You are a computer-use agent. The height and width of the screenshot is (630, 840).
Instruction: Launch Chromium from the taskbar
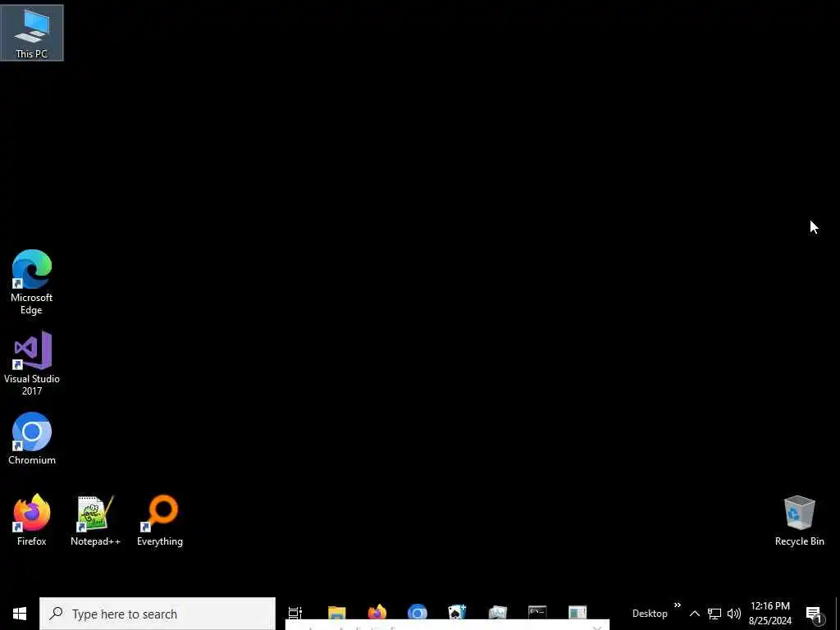click(x=418, y=613)
